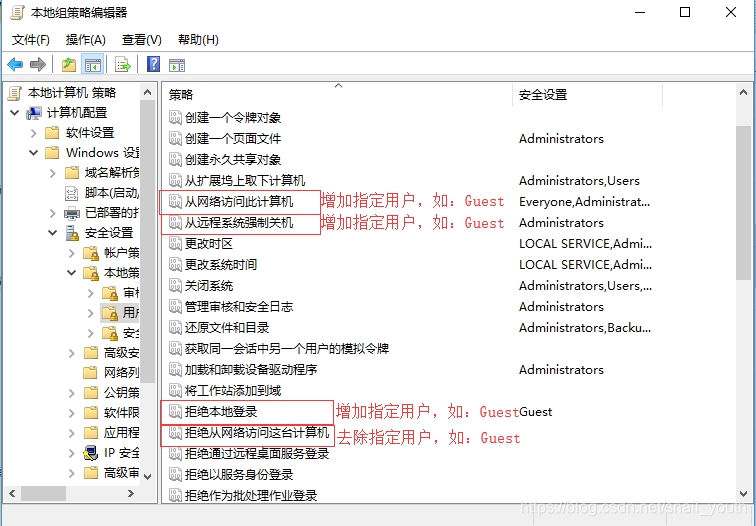Image resolution: width=756 pixels, height=526 pixels.
Task: Click the 安全设置 lock icon
Action: point(72,233)
